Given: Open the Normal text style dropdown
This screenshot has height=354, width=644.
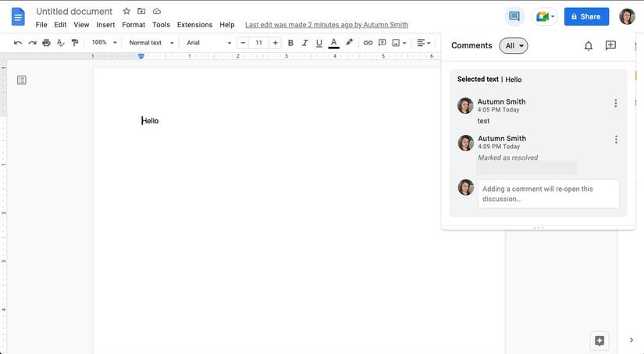Looking at the screenshot, I should [151, 43].
